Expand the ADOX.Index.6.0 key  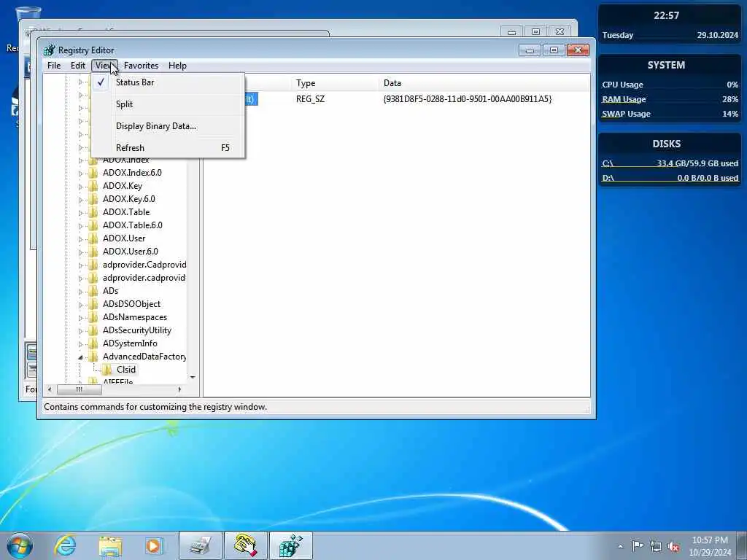coord(80,174)
